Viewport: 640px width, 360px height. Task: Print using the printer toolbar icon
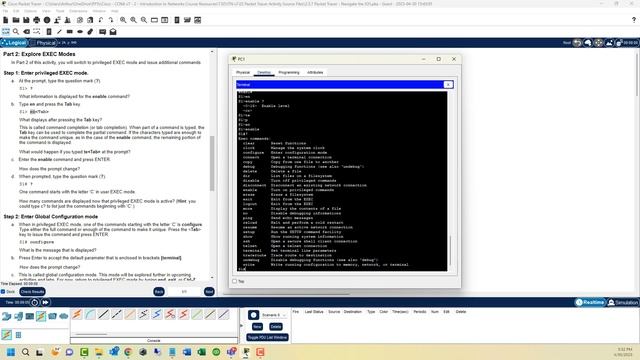(37, 20)
